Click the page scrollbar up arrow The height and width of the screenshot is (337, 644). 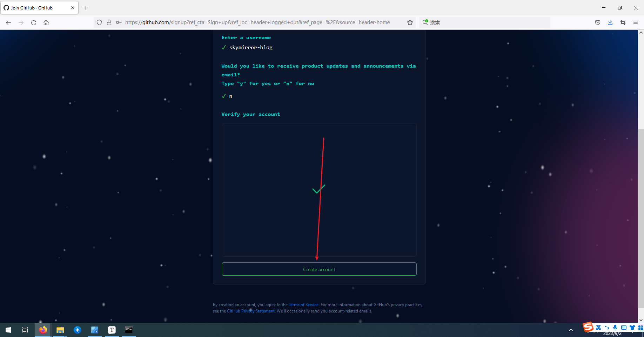coord(641,33)
